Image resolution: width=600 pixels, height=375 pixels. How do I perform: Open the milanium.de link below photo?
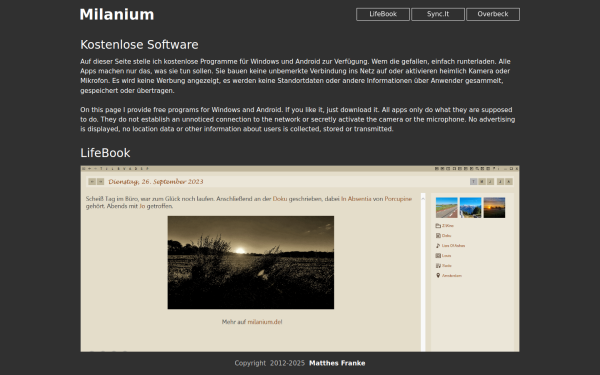click(265, 322)
